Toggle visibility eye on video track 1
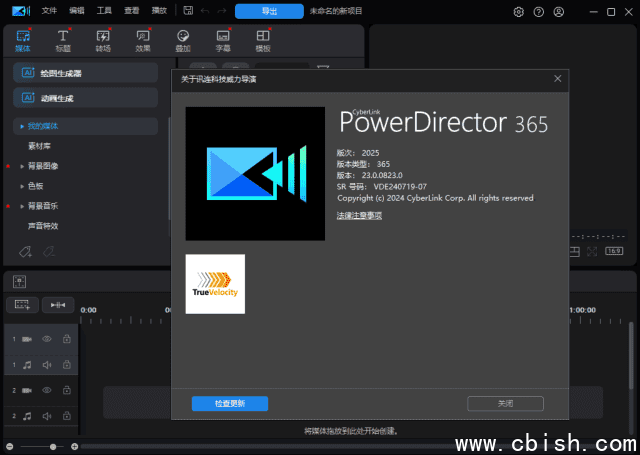The height and width of the screenshot is (455, 640). pyautogui.click(x=46, y=339)
